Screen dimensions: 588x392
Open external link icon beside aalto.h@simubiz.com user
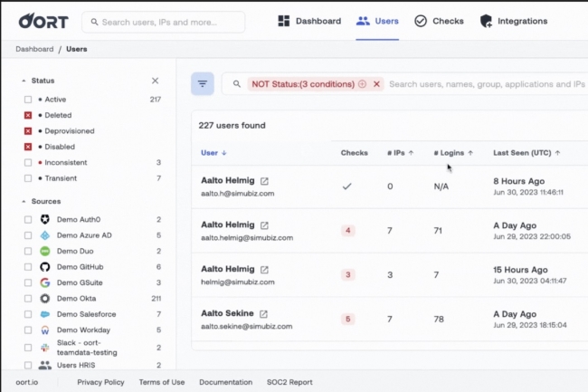coord(264,180)
